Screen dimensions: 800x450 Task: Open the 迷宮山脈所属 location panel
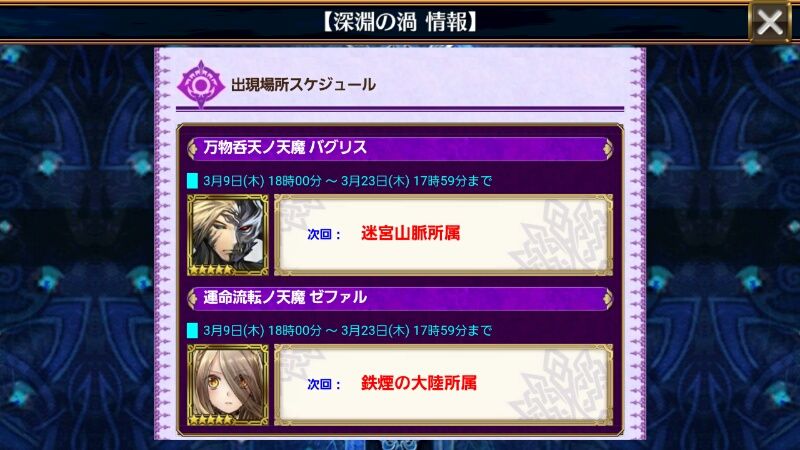(443, 235)
